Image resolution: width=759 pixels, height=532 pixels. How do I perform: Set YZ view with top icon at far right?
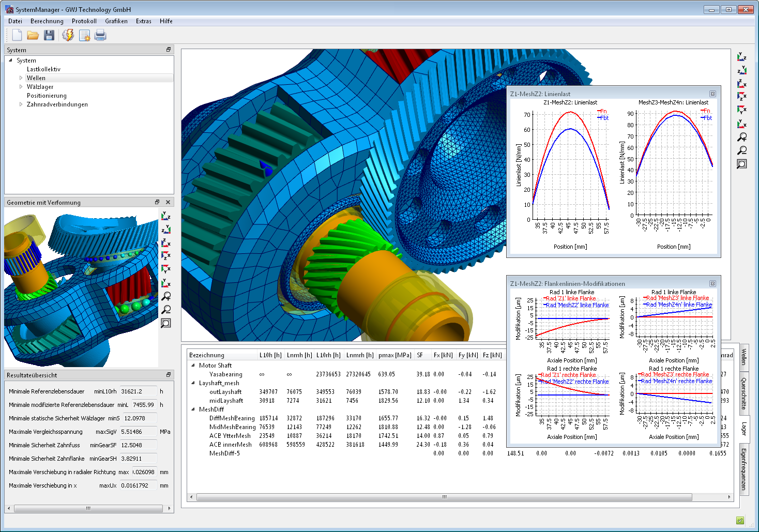coord(742,57)
